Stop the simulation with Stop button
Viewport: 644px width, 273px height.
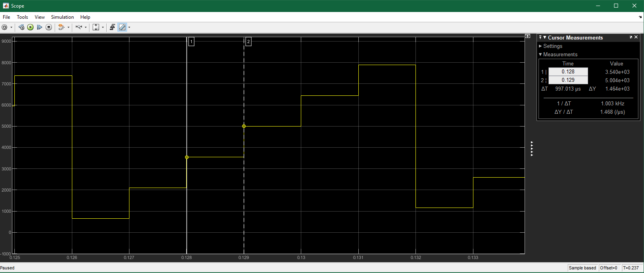coord(49,27)
